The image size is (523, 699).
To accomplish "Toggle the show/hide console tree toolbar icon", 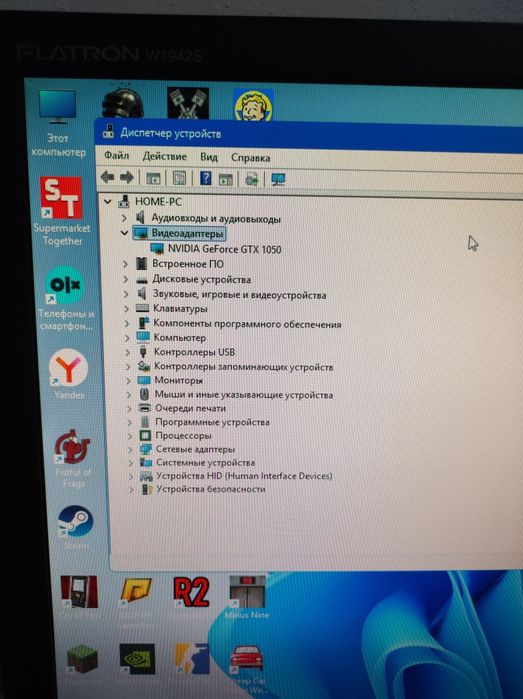I will click(153, 178).
